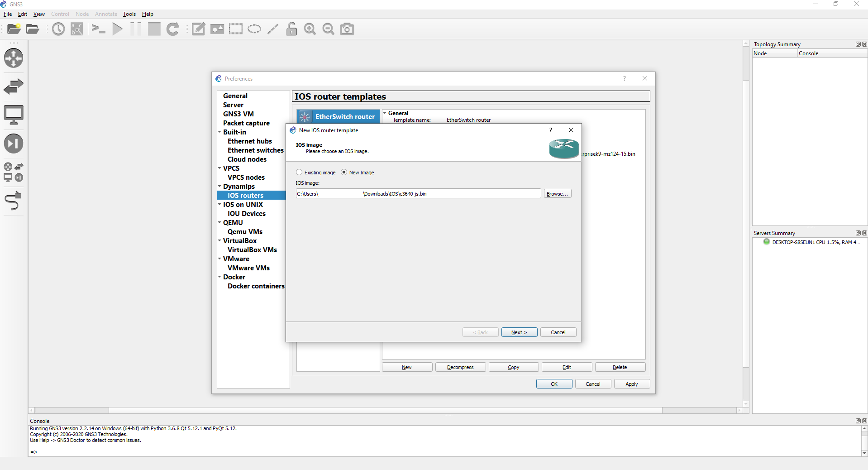Browse end devices in the sidebar
The height and width of the screenshot is (470, 868).
point(14,114)
